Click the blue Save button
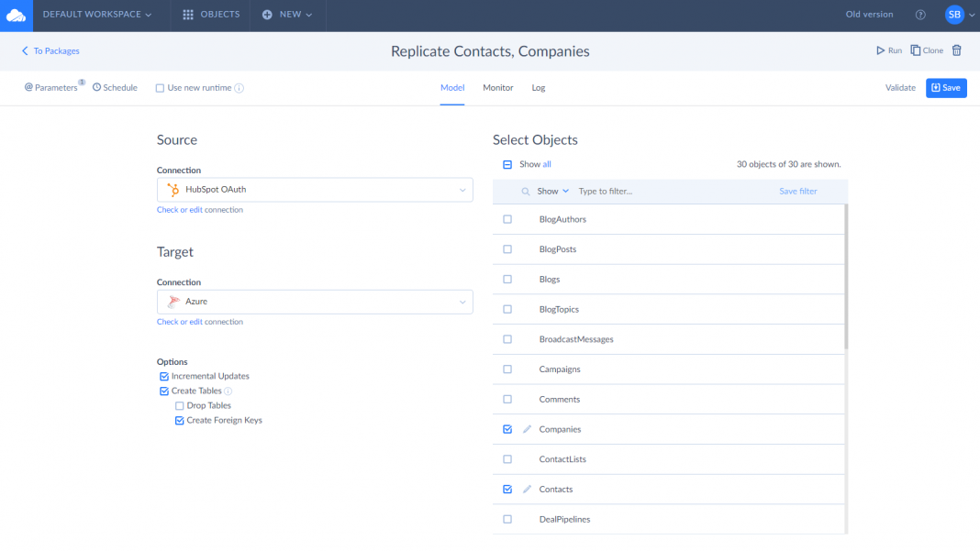The width and height of the screenshot is (980, 551). point(946,88)
